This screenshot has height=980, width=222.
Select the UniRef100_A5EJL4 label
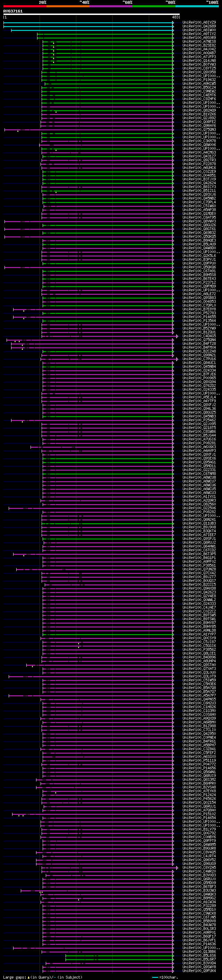[x=199, y=397]
